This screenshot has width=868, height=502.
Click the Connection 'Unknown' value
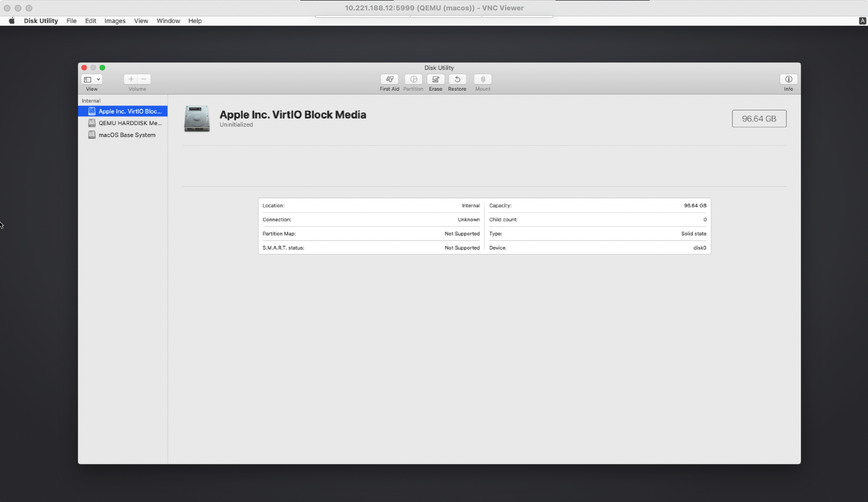coord(469,220)
